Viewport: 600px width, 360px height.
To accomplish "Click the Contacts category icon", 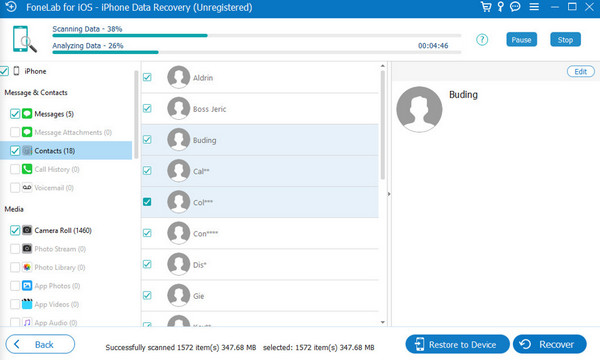I will [27, 150].
